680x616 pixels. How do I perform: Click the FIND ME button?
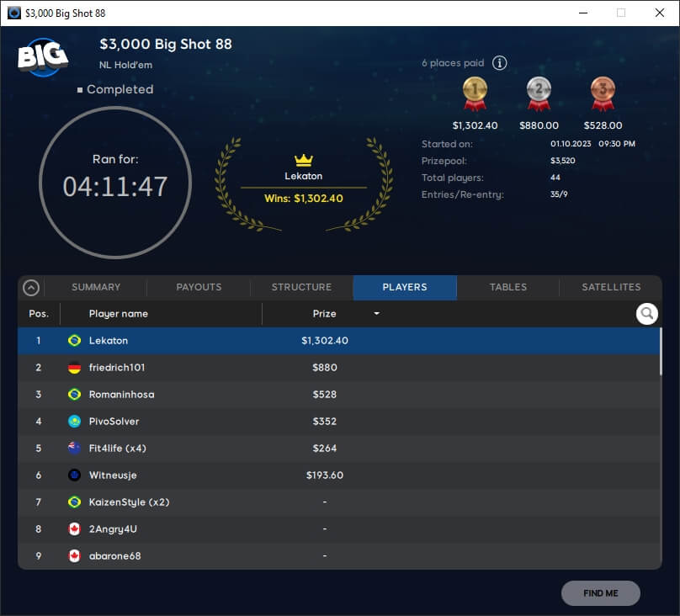point(600,593)
